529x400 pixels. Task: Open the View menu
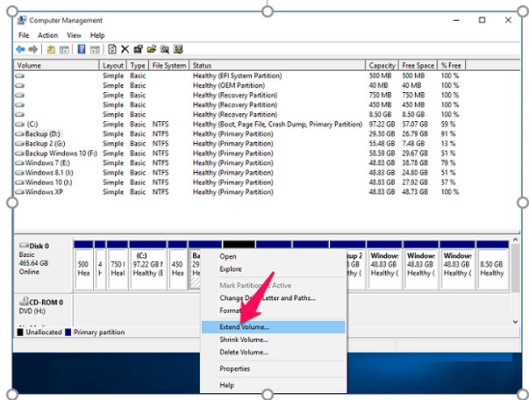coord(74,35)
